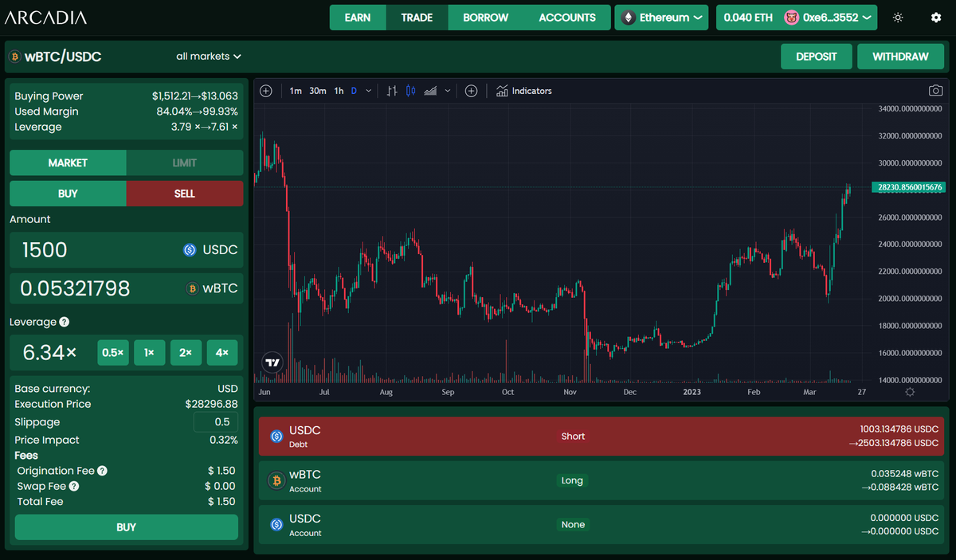This screenshot has width=956, height=560.
Task: Click the pig avatar wallet icon
Action: [791, 18]
